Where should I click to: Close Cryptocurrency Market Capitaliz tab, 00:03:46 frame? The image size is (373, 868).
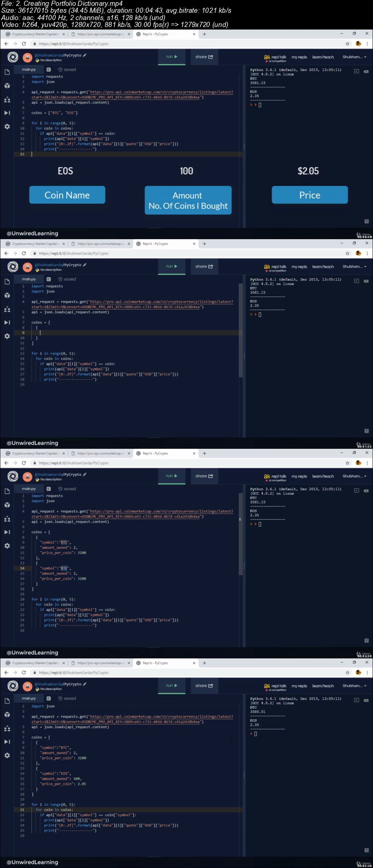tap(64, 663)
